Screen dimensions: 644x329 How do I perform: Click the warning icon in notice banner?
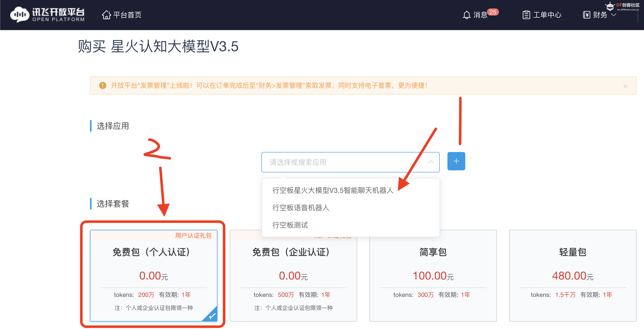[x=102, y=85]
